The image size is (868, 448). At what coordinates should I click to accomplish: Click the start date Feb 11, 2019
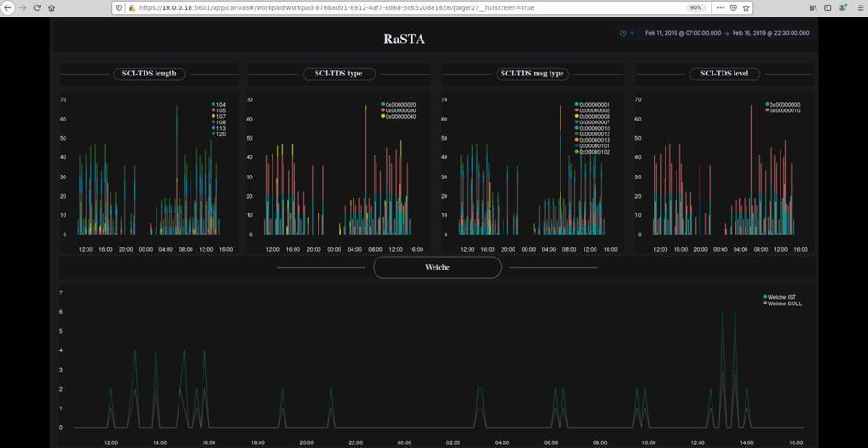click(x=682, y=33)
